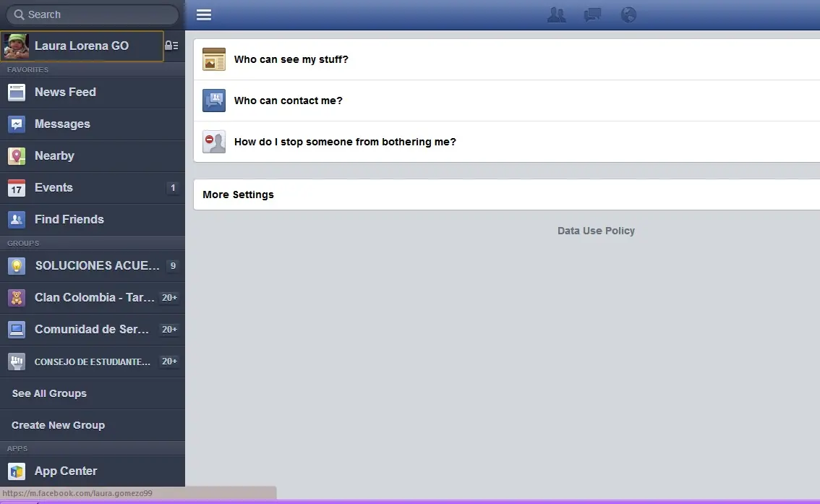The width and height of the screenshot is (820, 504).
Task: Click the search magnifier icon
Action: click(19, 14)
